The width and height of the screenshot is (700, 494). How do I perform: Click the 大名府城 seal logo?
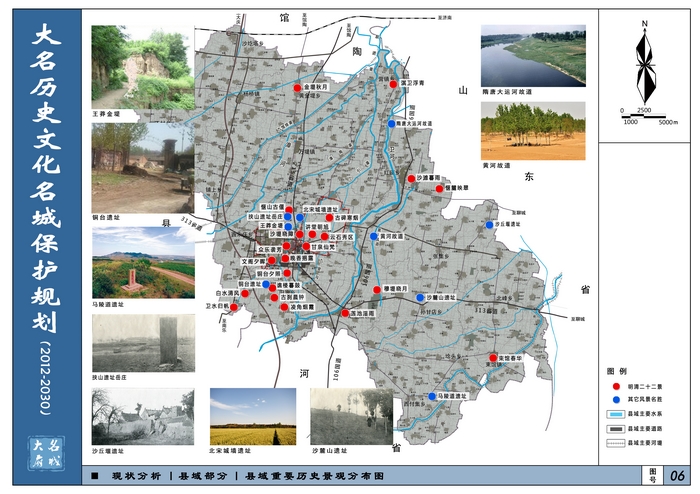pyautogui.click(x=46, y=453)
